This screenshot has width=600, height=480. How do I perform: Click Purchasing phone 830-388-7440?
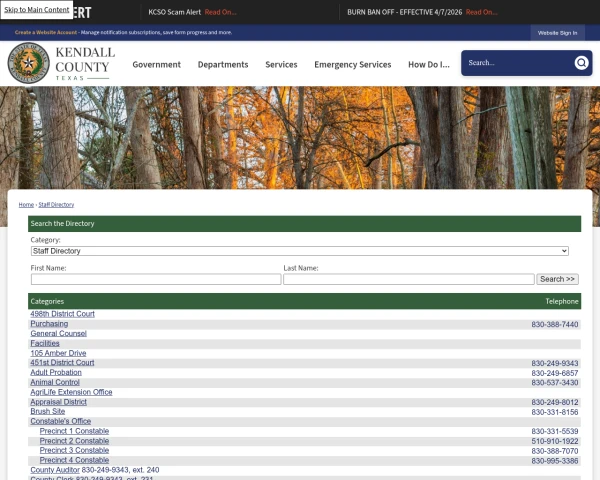tap(554, 325)
